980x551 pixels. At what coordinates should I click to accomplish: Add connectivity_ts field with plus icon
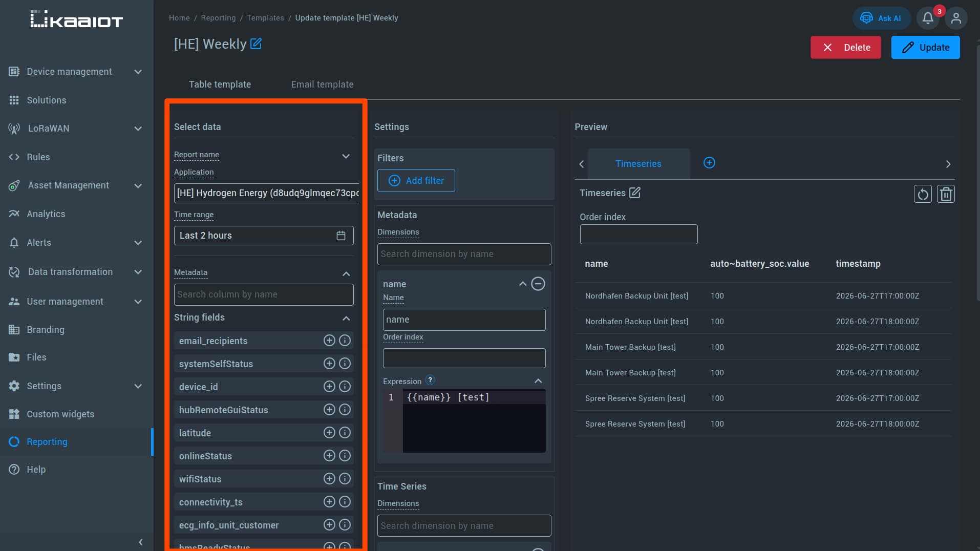tap(329, 502)
